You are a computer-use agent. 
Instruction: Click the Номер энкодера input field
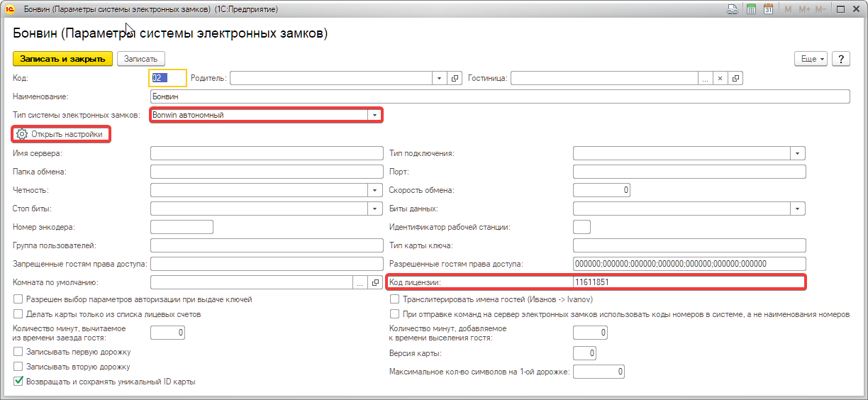[182, 227]
